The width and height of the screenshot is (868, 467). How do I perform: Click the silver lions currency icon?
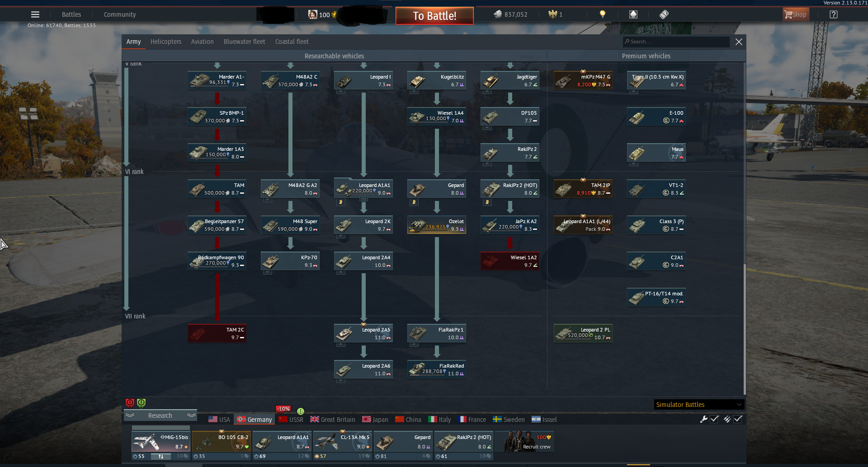(498, 14)
